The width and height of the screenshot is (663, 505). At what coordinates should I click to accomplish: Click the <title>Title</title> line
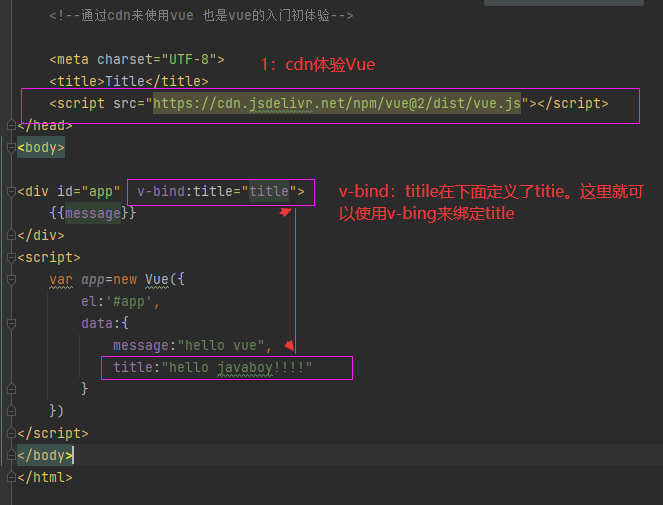pos(129,81)
